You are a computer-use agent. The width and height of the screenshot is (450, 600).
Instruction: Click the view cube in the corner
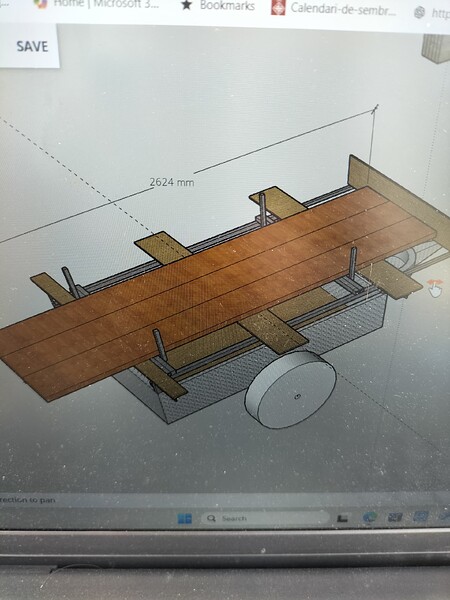pyautogui.click(x=437, y=47)
